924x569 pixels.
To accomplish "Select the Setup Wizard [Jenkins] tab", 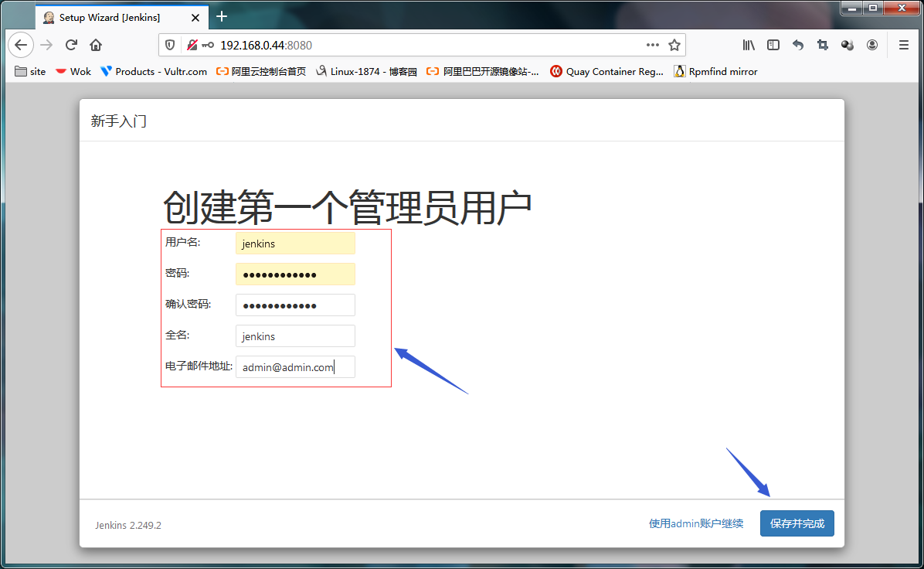I will [x=122, y=17].
